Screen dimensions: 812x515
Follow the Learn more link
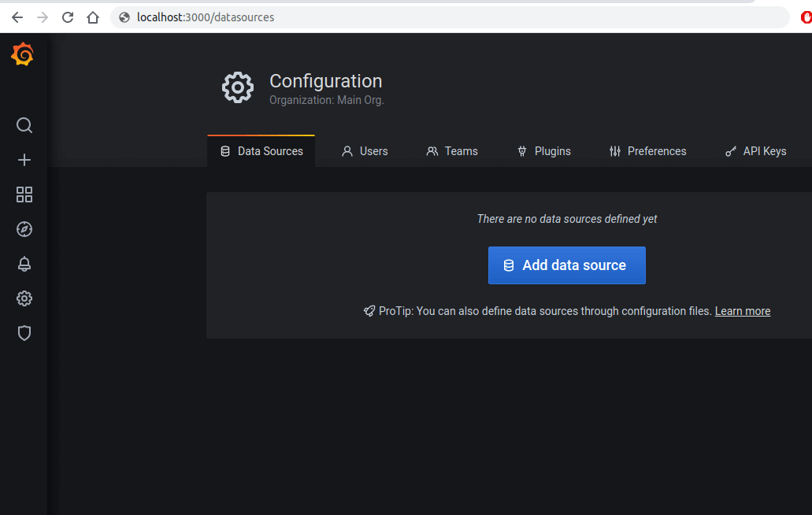pyautogui.click(x=743, y=311)
